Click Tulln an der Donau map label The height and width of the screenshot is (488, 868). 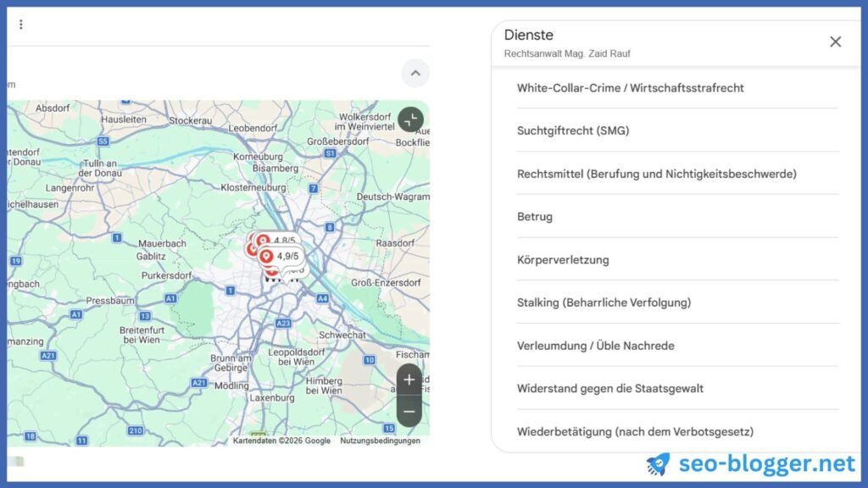point(100,169)
